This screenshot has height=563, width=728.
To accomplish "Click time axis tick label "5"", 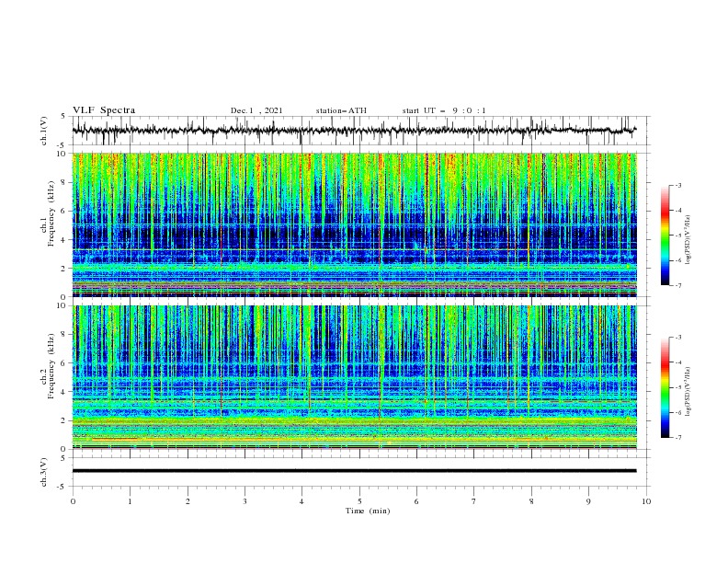I will pyautogui.click(x=359, y=501).
